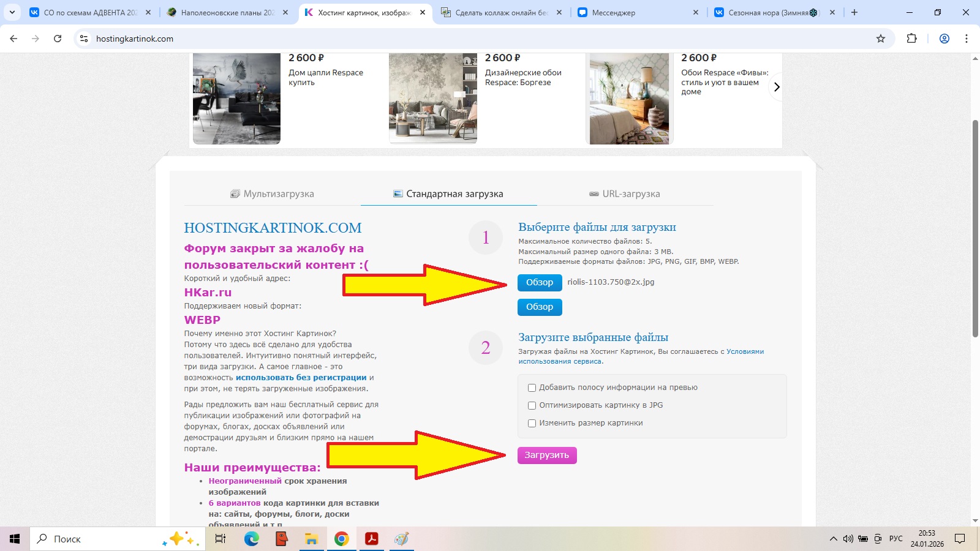Open the Paint app on the taskbar

402,539
